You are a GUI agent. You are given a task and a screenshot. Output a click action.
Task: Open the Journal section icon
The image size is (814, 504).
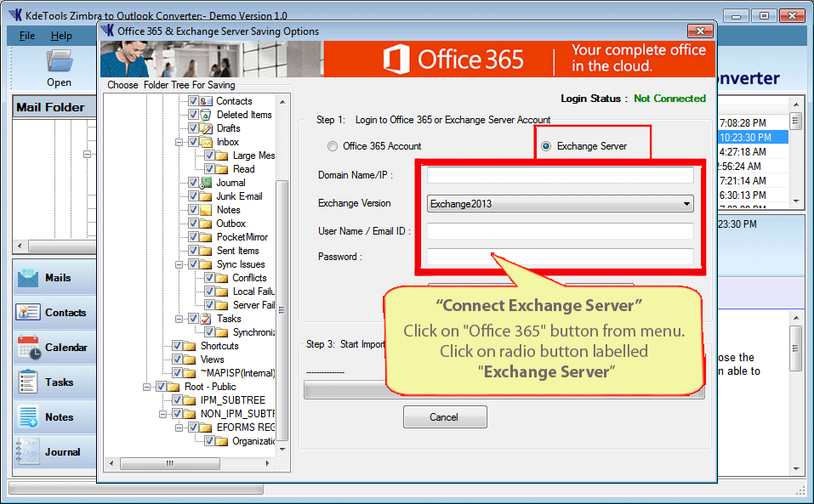[27, 451]
